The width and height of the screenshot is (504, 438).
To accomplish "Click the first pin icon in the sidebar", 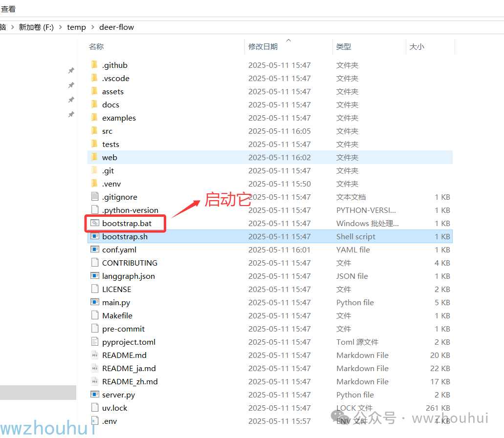I will click(71, 70).
